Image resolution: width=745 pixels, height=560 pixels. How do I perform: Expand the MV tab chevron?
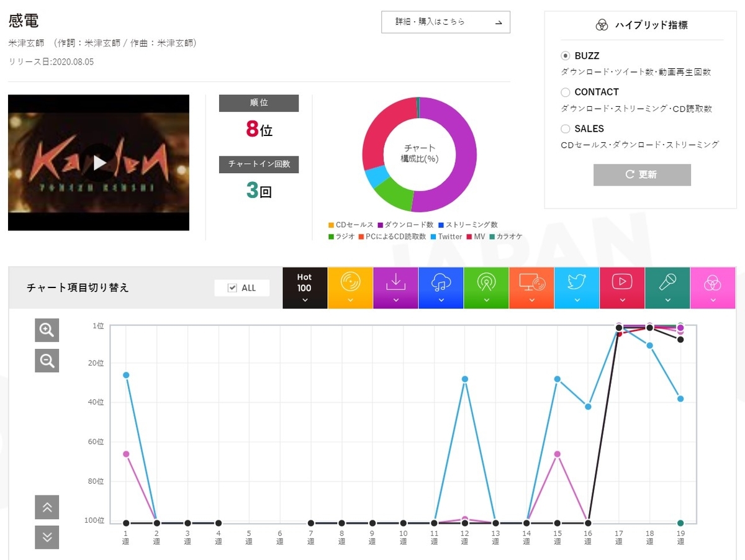(x=622, y=300)
